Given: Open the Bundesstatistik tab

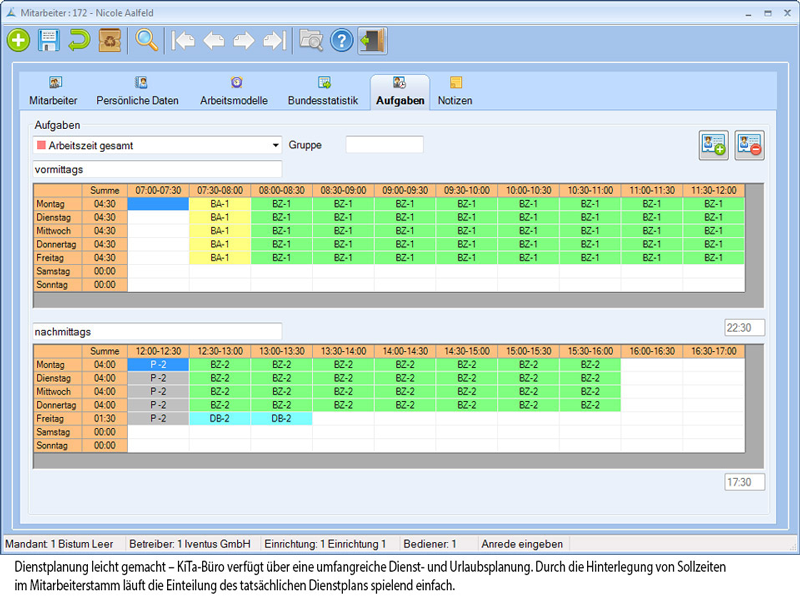Looking at the screenshot, I should (x=322, y=92).
